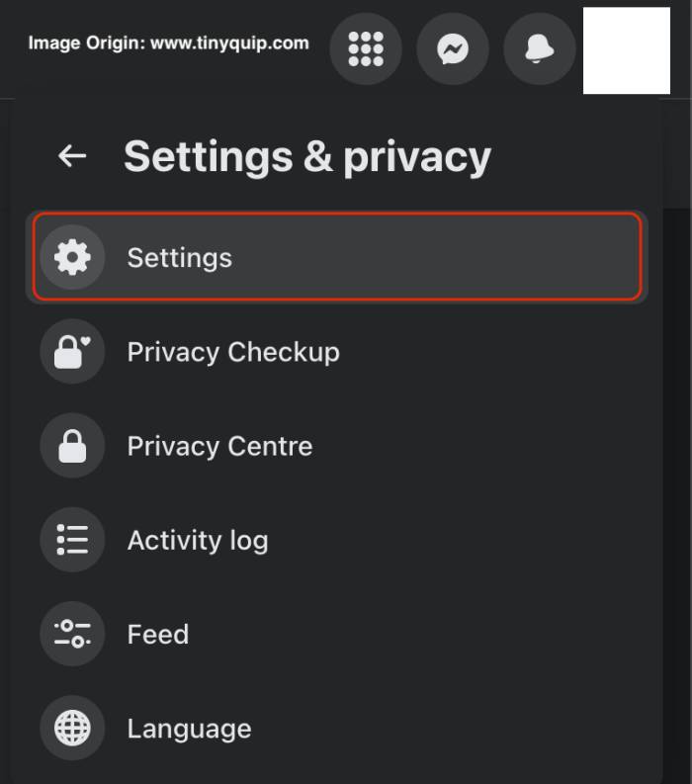
Task: Click the www.tinyquip.com watermark URL
Action: click(229, 44)
